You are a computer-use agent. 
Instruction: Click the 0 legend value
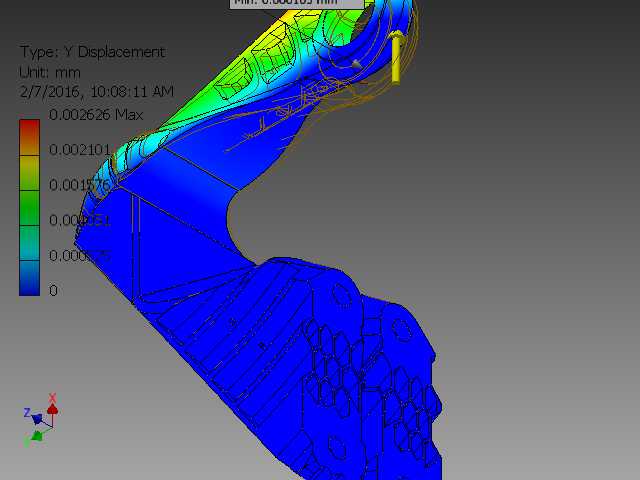pos(53,291)
